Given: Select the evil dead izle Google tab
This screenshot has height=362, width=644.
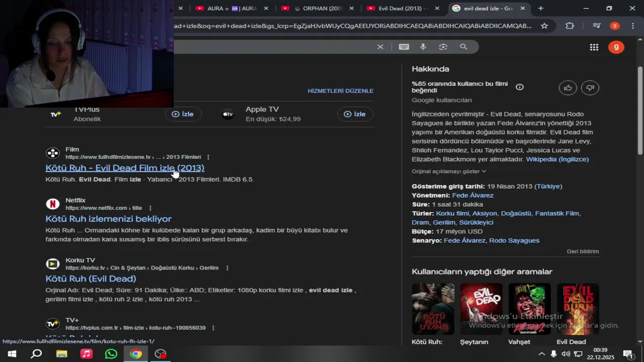Looking at the screenshot, I should 483,9.
